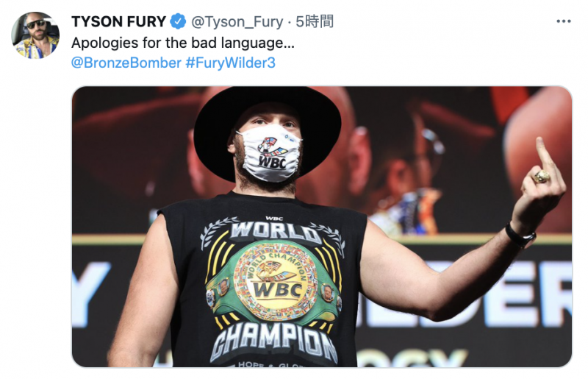Viewport: 588px width, 379px height.
Task: Click the "CHAMPION" lettering on the shirt
Action: 273,341
